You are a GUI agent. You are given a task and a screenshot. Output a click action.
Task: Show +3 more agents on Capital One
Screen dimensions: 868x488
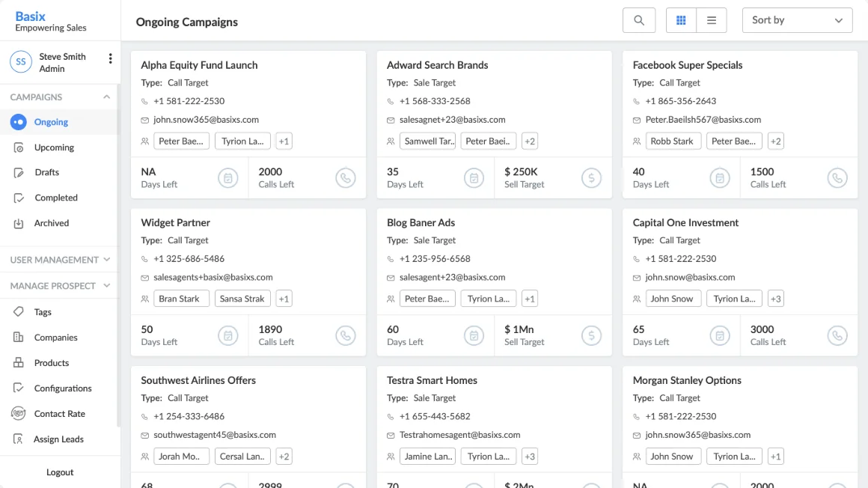click(775, 299)
